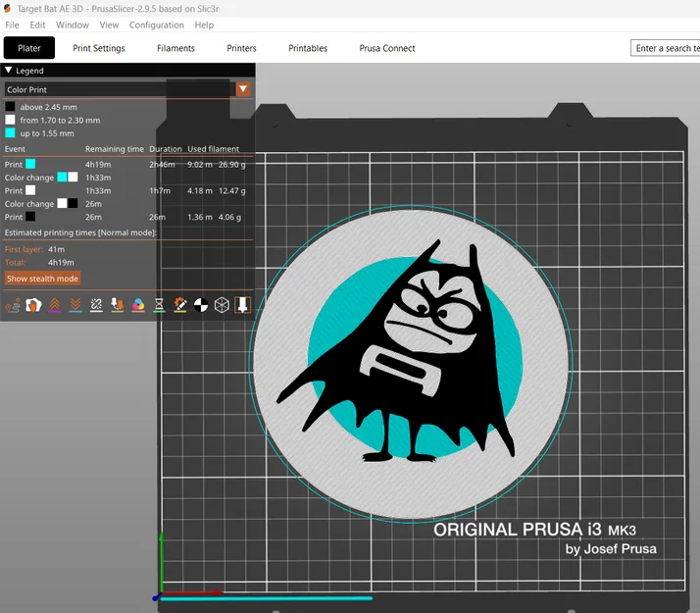
Task: Click the black 'above 2.45 mm' swatch
Action: coord(10,107)
